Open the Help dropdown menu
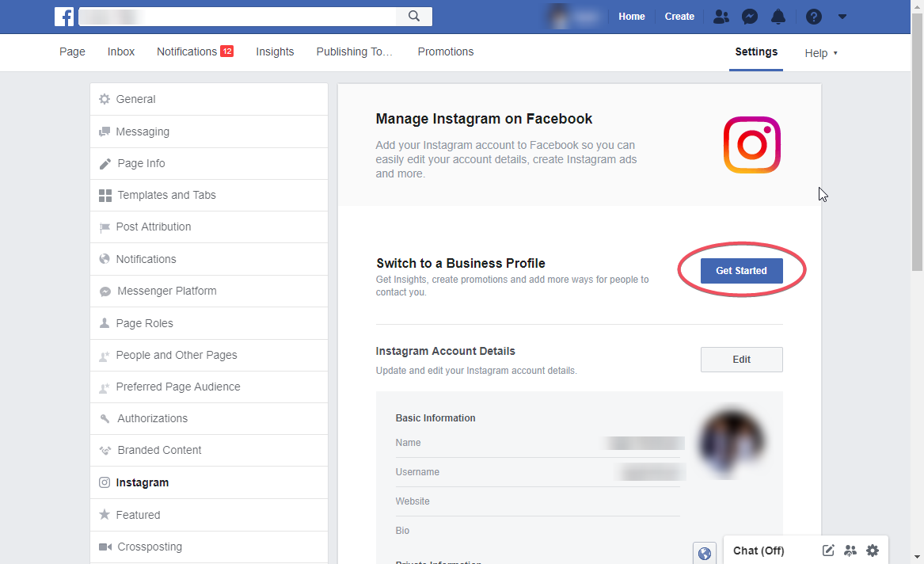924x564 pixels. pos(821,53)
